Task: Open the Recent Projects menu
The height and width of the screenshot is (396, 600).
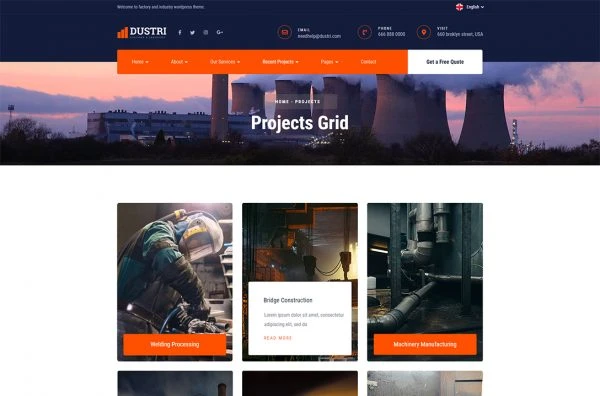Action: click(280, 62)
